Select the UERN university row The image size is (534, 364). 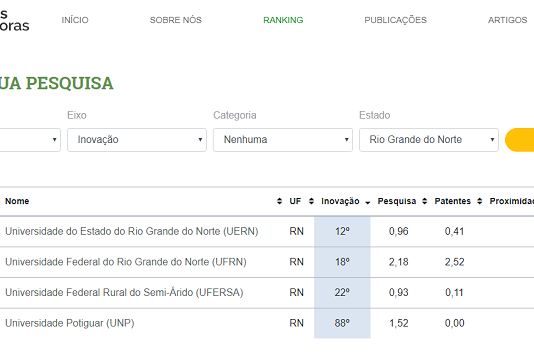(x=267, y=232)
